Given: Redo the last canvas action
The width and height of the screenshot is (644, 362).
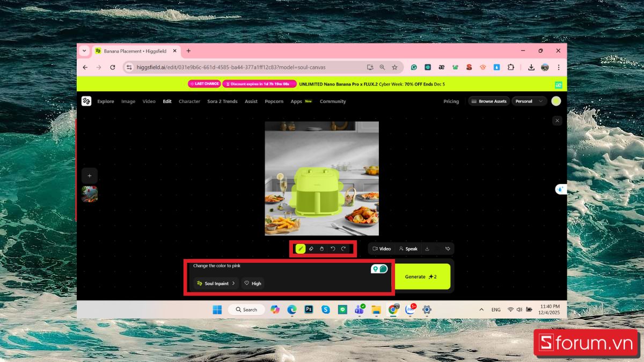Looking at the screenshot, I should tap(343, 249).
